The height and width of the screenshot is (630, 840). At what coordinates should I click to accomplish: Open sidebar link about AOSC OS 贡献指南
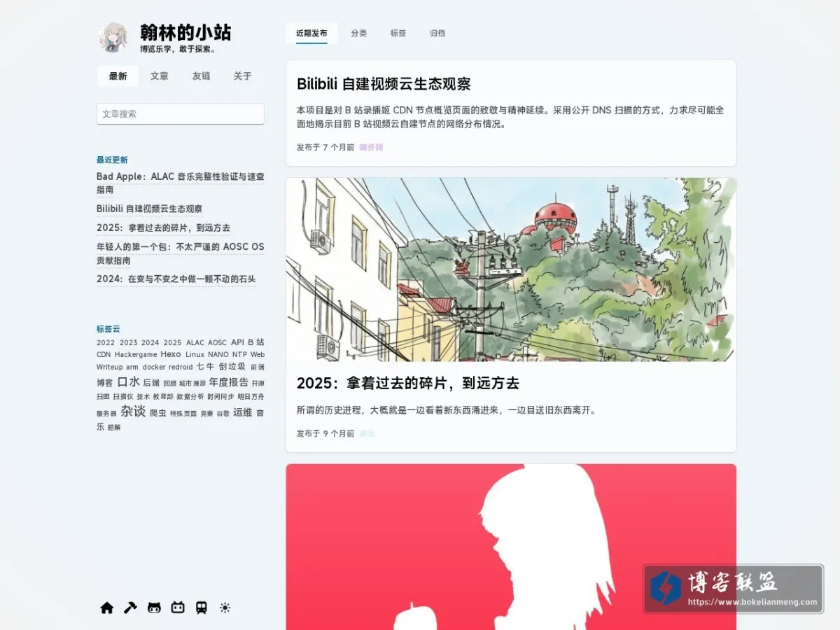(181, 253)
